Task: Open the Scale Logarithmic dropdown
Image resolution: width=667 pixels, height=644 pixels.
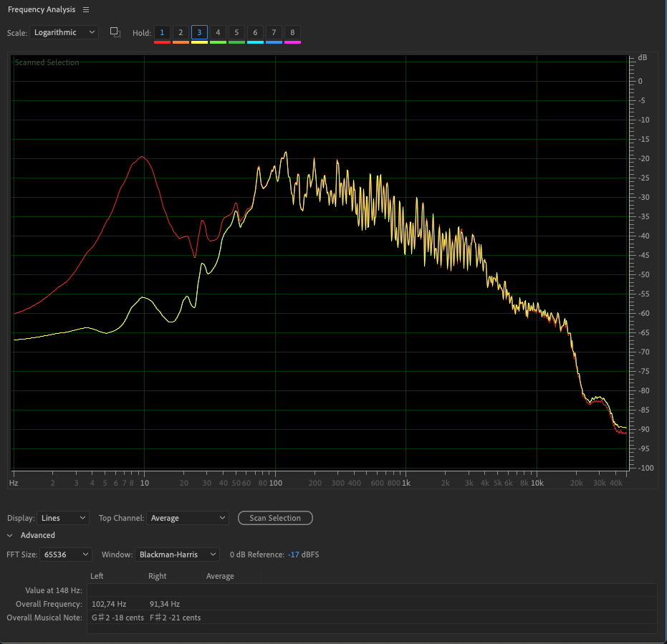Action: [x=64, y=32]
